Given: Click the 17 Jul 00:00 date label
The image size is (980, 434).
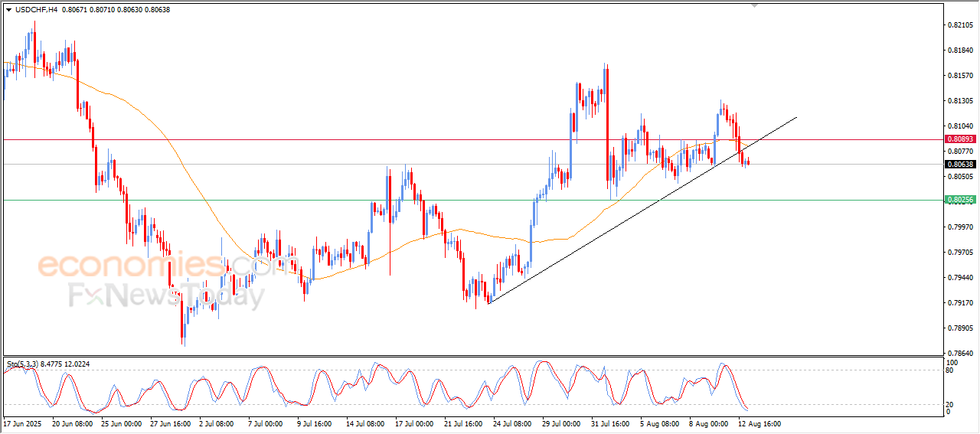Looking at the screenshot, I should (416, 423).
